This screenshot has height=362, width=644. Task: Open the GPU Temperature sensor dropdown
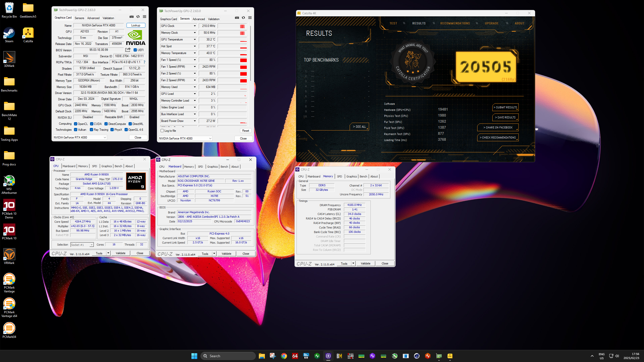(194, 39)
